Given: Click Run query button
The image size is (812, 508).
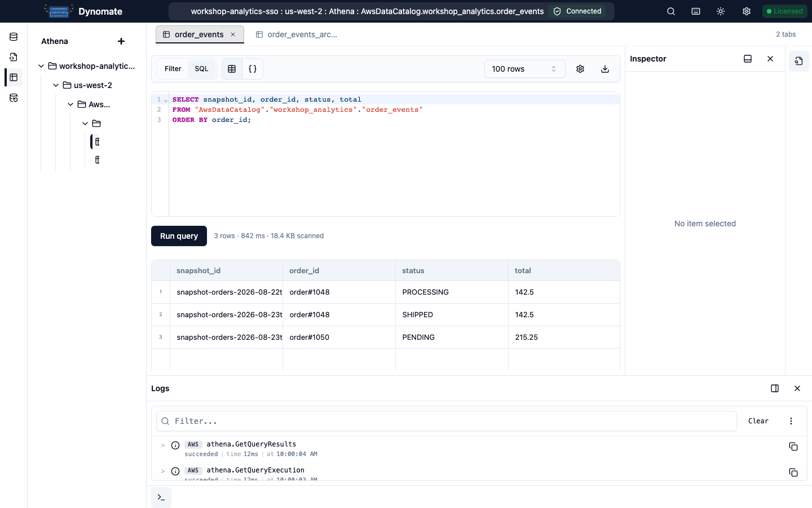Looking at the screenshot, I should [179, 236].
